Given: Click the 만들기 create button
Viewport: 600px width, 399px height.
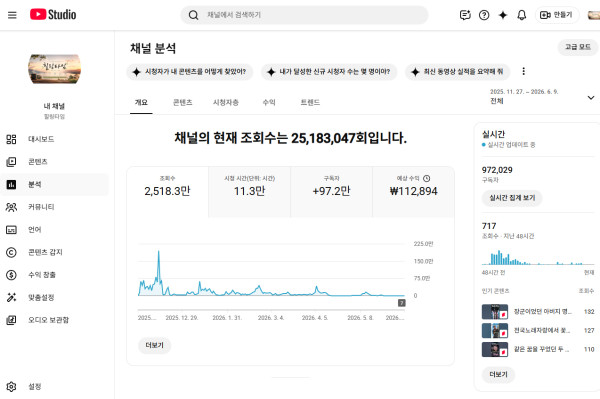Looking at the screenshot, I should 556,15.
